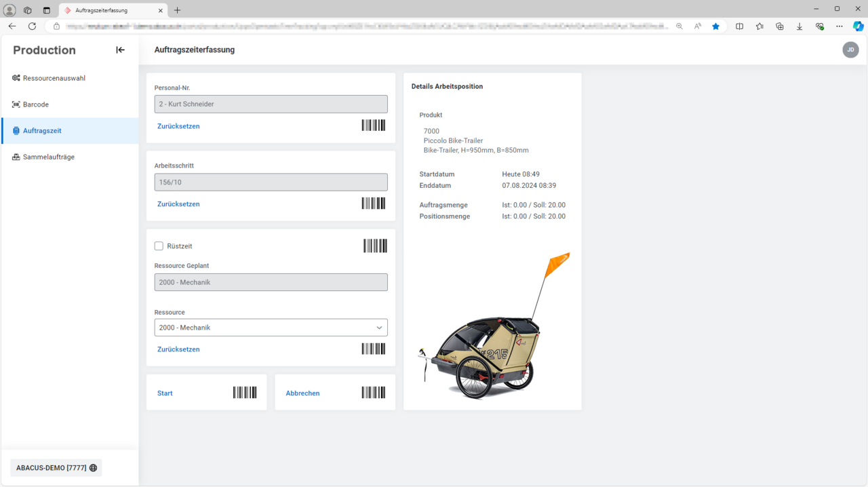
Task: Open a new browser tab with plus button
Action: pyautogui.click(x=178, y=10)
